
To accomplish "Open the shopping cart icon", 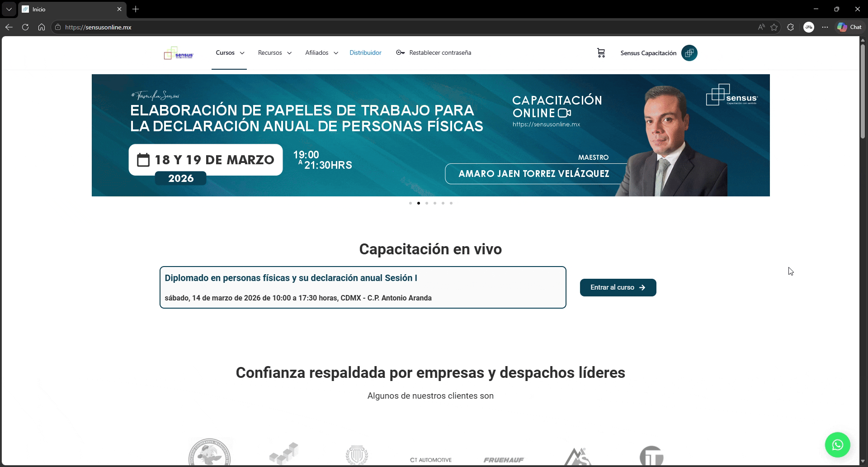I will [601, 53].
